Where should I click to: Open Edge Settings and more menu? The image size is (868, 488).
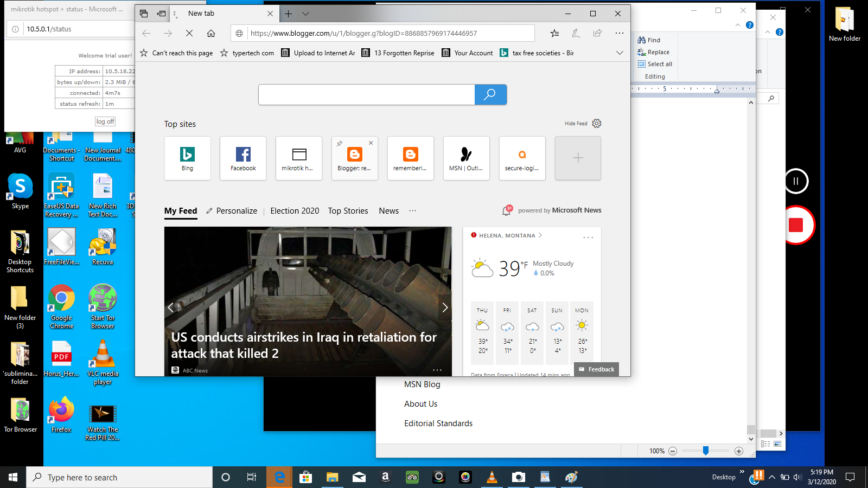[619, 34]
